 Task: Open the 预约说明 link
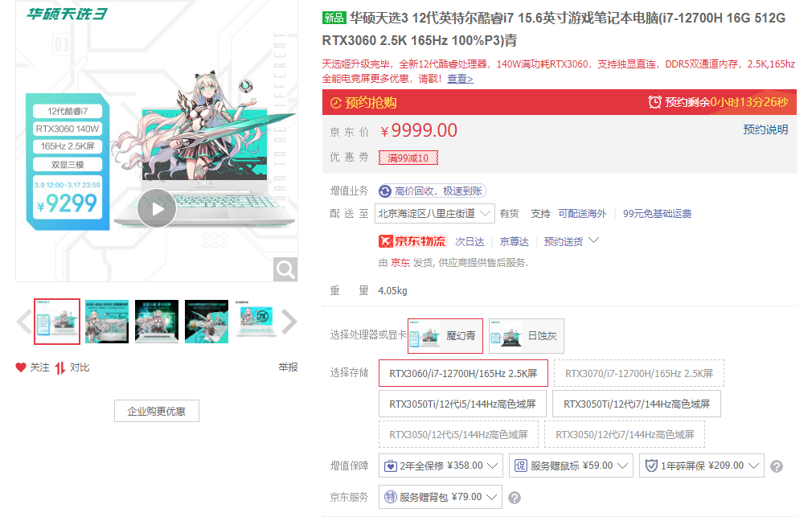[x=765, y=129]
